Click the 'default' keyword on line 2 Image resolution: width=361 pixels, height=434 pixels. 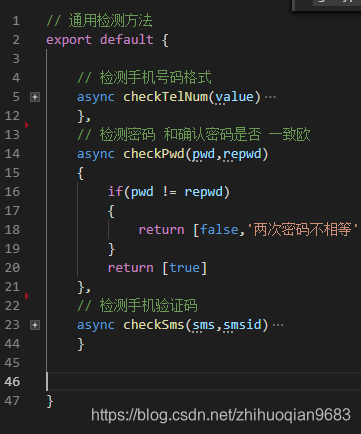click(x=127, y=40)
